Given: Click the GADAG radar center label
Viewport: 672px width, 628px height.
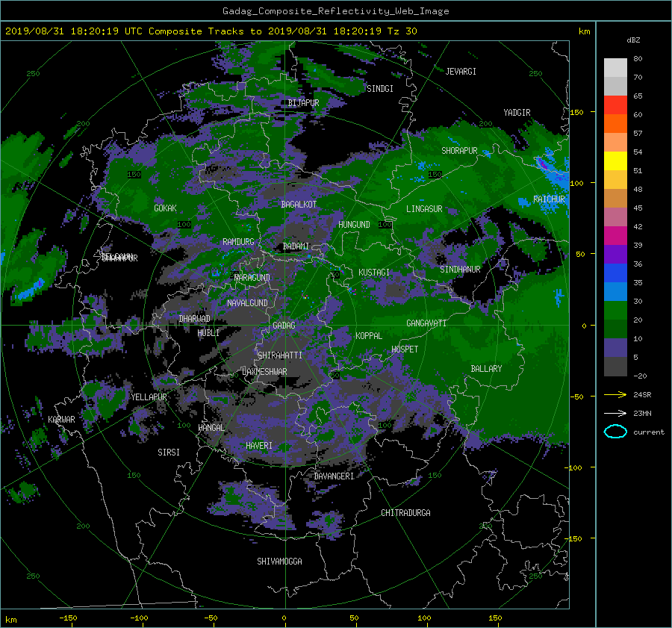Looking at the screenshot, I should (284, 326).
